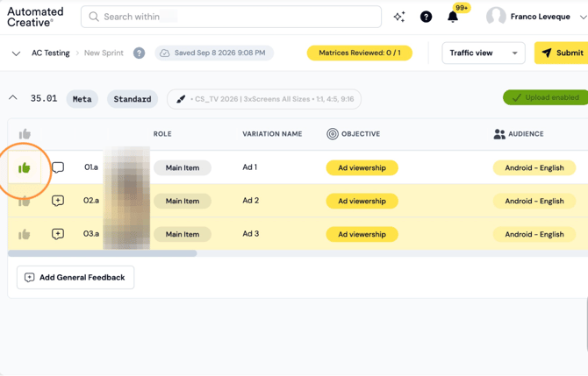Select variation name Ad 3
The image size is (588, 376).
click(x=250, y=234)
